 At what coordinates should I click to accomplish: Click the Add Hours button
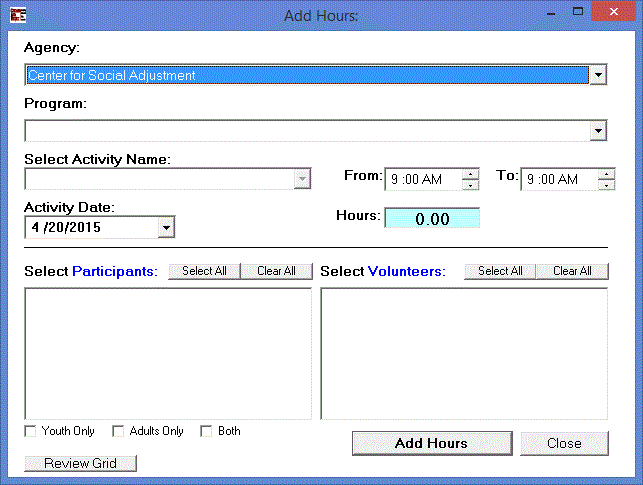pyautogui.click(x=432, y=443)
